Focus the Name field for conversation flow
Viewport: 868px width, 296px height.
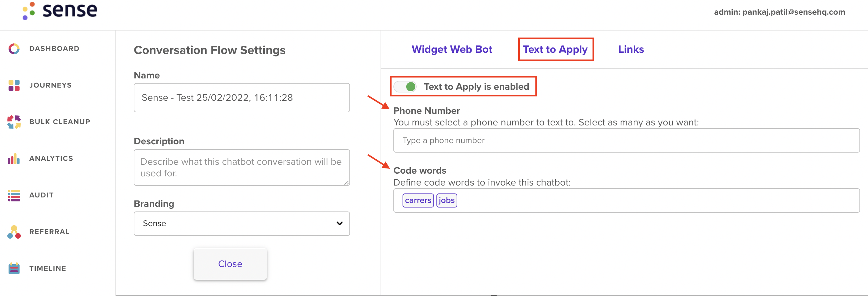[242, 98]
